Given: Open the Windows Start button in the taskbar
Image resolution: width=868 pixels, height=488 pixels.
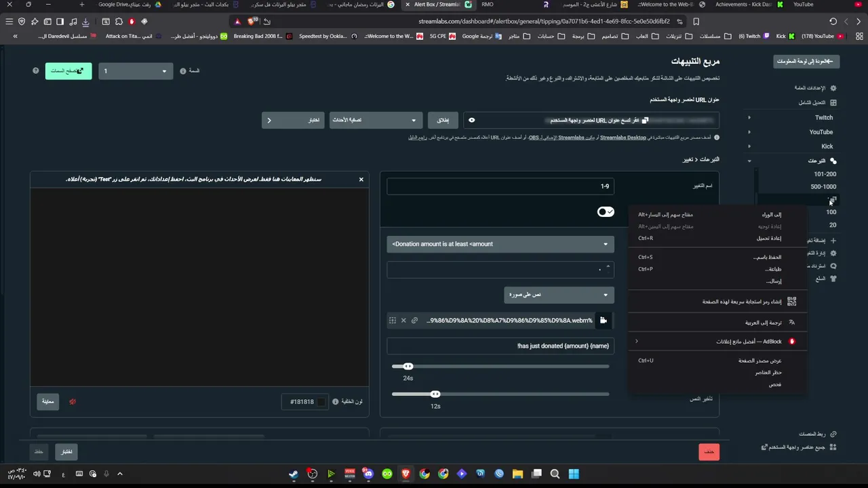Looking at the screenshot, I should click(574, 474).
